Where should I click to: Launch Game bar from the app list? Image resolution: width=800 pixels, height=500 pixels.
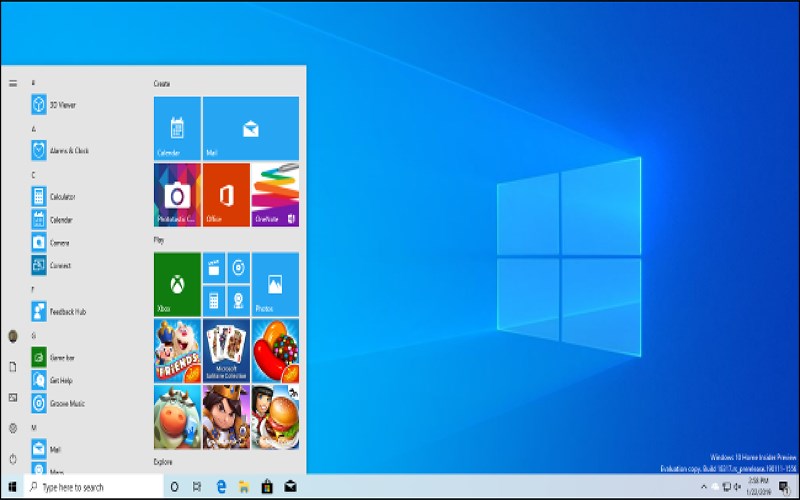tap(53, 357)
